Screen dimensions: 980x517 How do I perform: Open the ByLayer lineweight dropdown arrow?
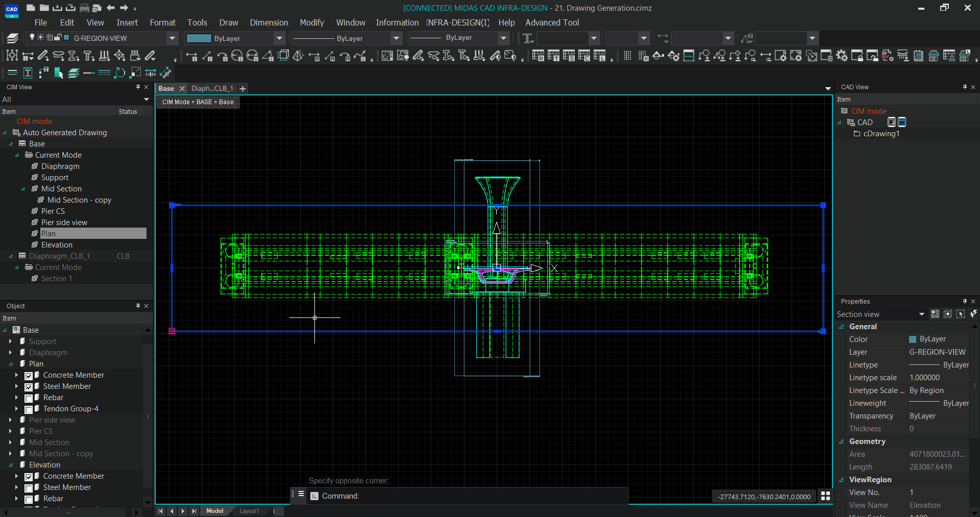(503, 38)
